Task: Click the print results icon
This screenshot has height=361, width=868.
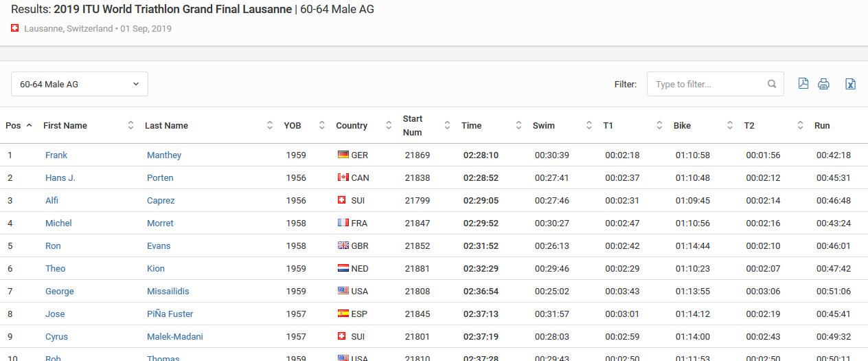Action: (823, 84)
